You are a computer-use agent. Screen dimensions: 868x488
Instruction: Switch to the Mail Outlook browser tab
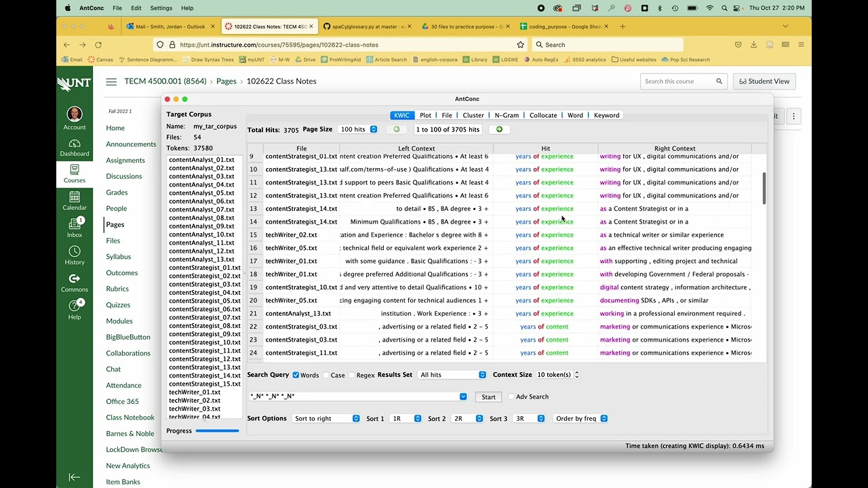pos(170,26)
